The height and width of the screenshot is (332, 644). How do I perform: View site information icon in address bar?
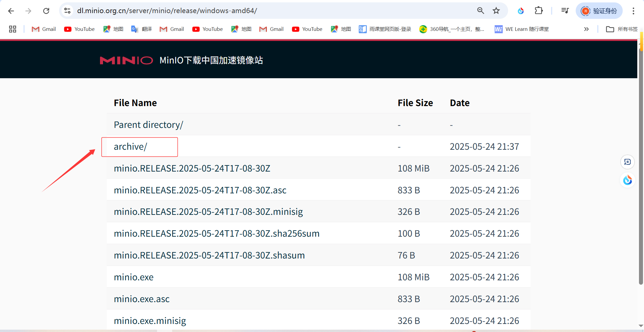point(67,11)
